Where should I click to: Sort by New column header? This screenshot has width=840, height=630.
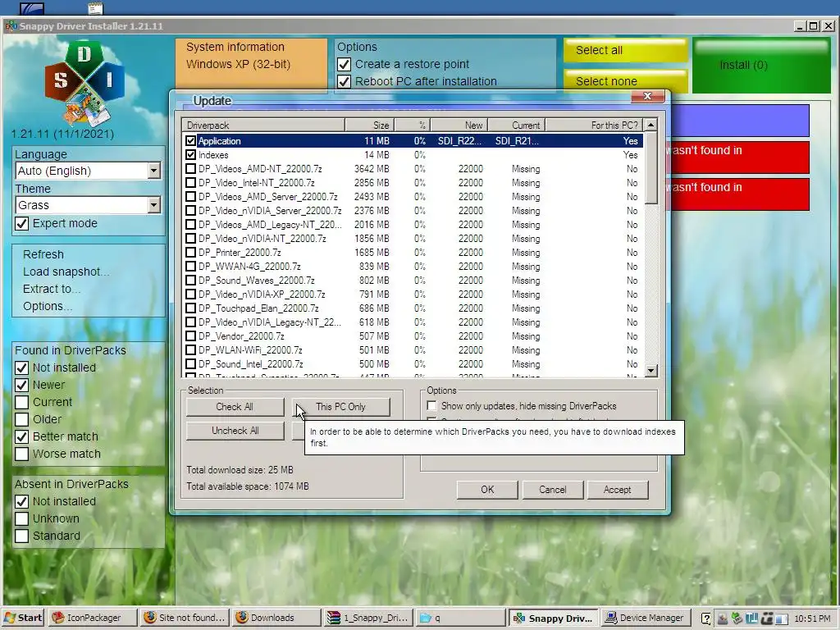[459, 125]
